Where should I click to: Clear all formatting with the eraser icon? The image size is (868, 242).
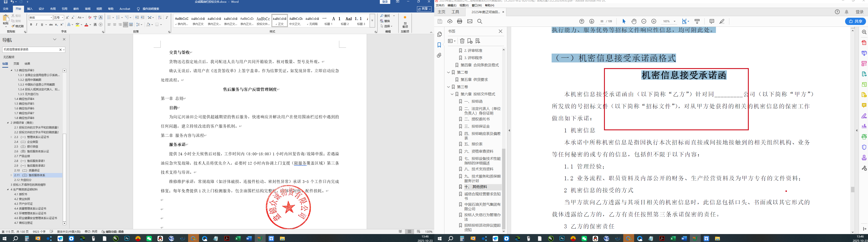[90, 17]
